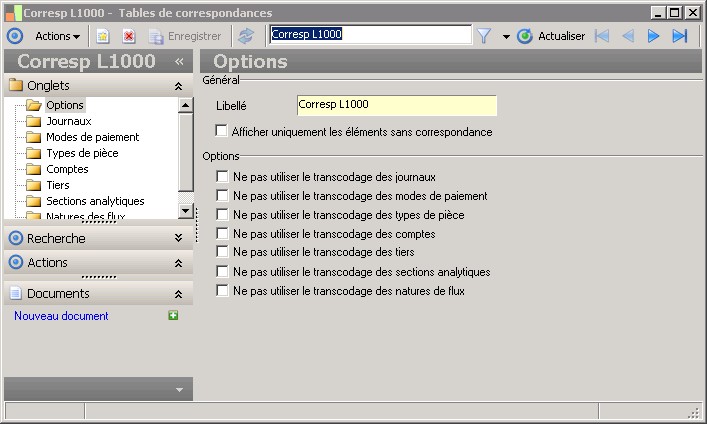Collapse the Actions section in sidebar
This screenshot has height=424, width=707.
coord(179,263)
